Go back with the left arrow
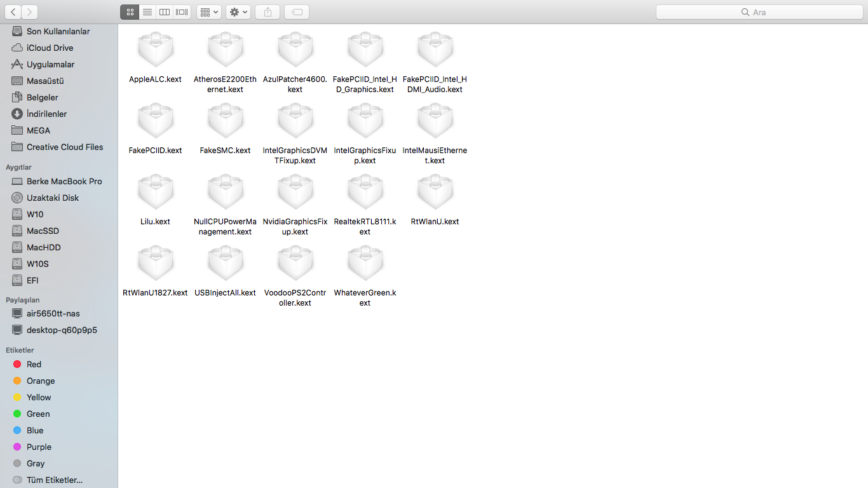 [x=13, y=12]
